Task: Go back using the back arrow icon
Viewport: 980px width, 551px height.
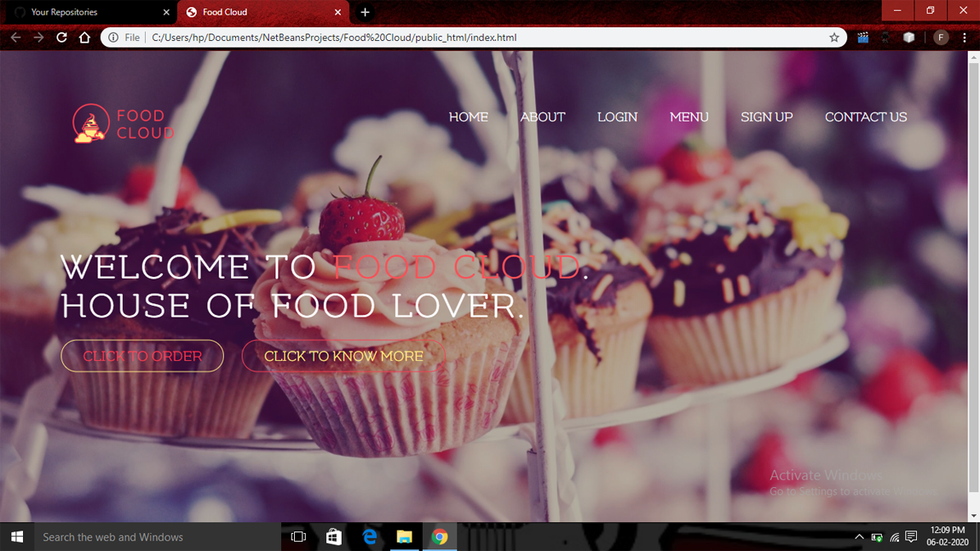Action: coord(15,37)
